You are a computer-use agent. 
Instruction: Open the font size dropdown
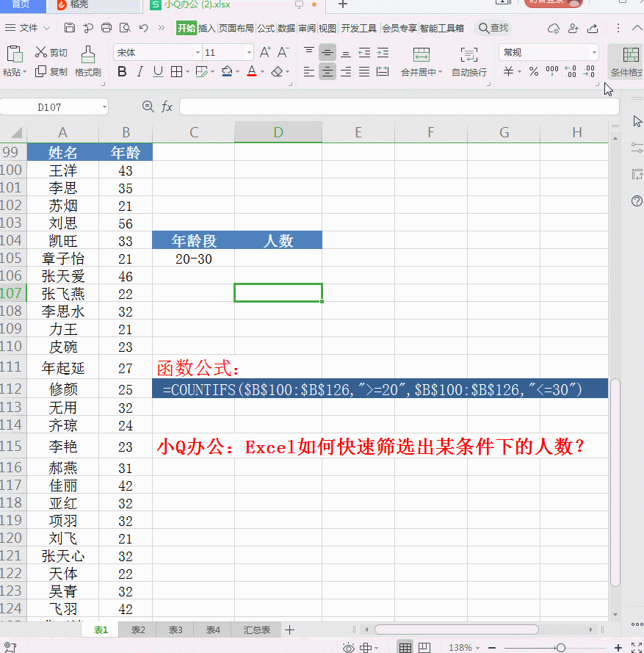pyautogui.click(x=249, y=52)
